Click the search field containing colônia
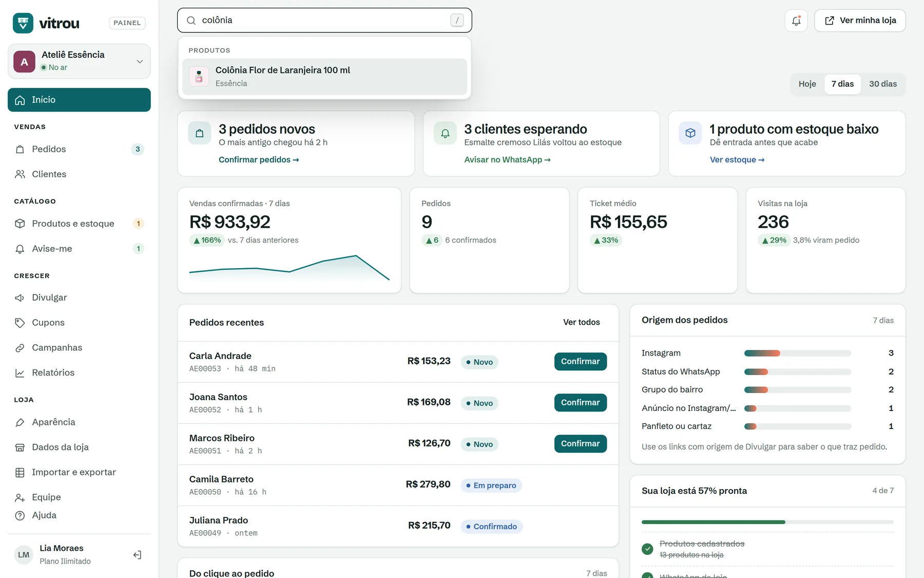The image size is (924, 578). [324, 21]
